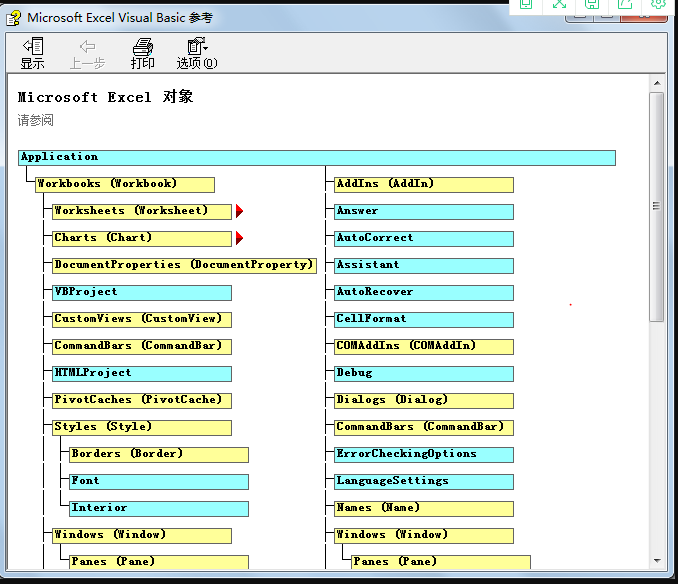Screen dimensions: 678x584
Task: Select Windows (Window) under Workbooks tree
Action: 142,536
